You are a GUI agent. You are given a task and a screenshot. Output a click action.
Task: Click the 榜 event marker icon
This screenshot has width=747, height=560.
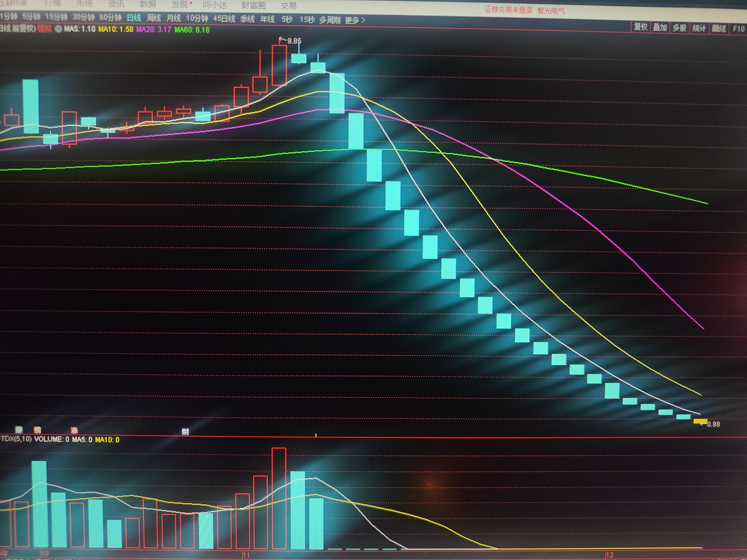(x=37, y=430)
